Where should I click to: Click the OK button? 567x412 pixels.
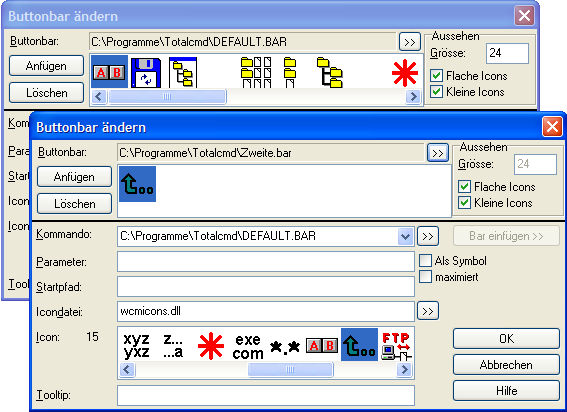tap(506, 339)
